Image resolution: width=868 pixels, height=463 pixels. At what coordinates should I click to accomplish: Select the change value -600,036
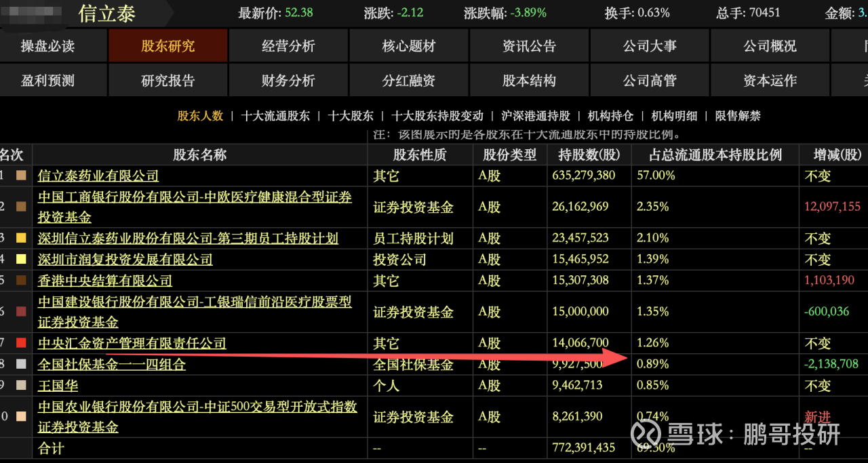coord(827,312)
